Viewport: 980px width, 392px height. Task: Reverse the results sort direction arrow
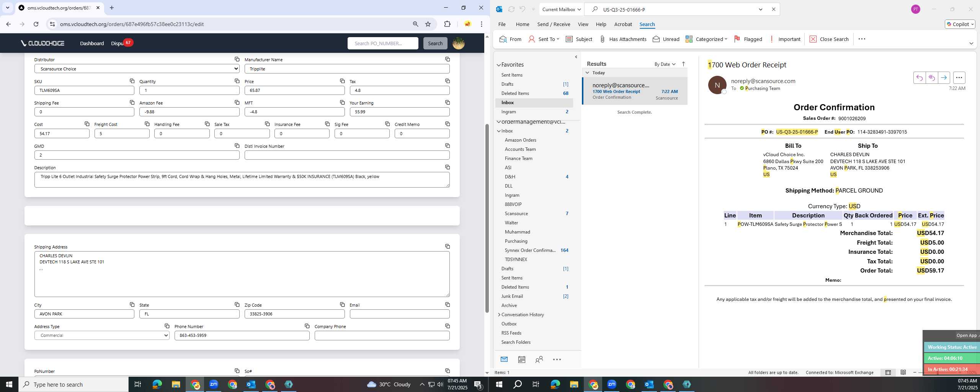[683, 64]
